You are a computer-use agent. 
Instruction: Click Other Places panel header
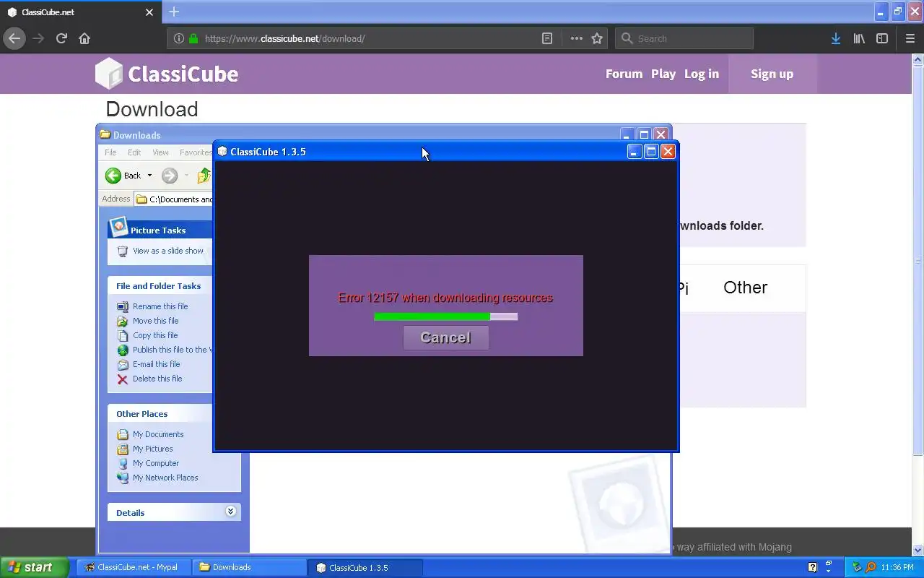pos(160,414)
